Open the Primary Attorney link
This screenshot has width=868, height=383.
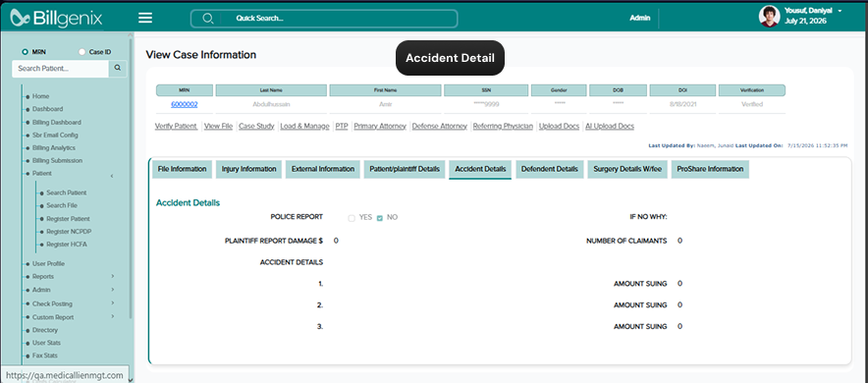tap(380, 126)
